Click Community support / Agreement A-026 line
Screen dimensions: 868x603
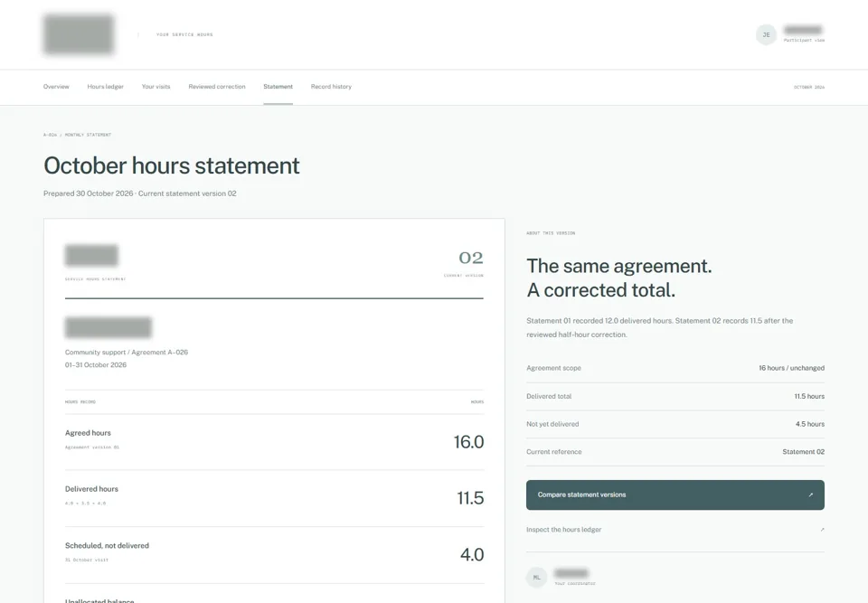pos(127,353)
